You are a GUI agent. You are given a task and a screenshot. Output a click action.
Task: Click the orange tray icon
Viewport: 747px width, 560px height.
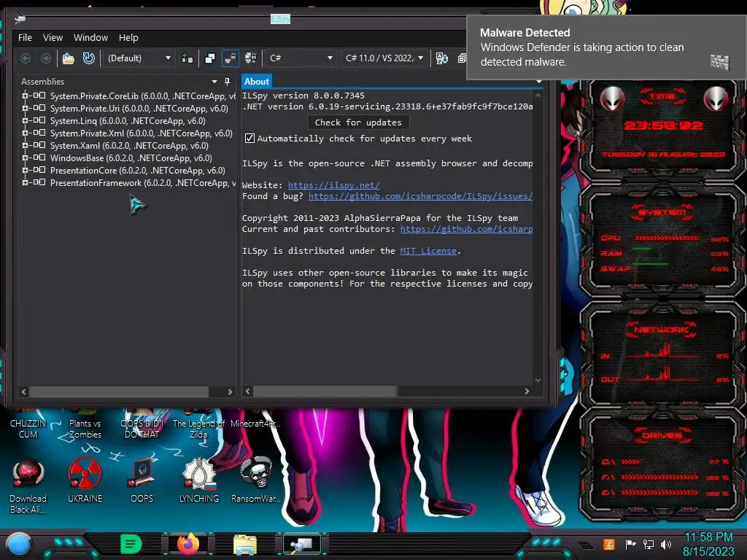609,544
